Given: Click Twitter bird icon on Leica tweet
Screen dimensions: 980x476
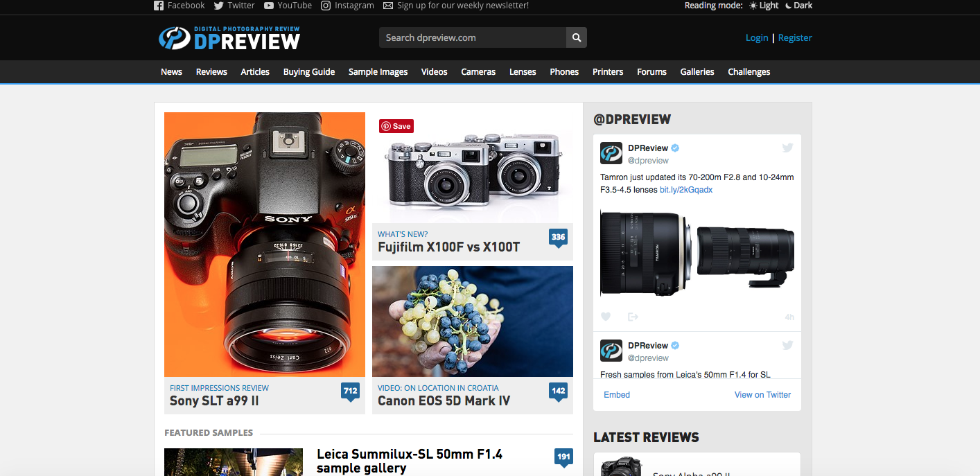Looking at the screenshot, I should (787, 345).
